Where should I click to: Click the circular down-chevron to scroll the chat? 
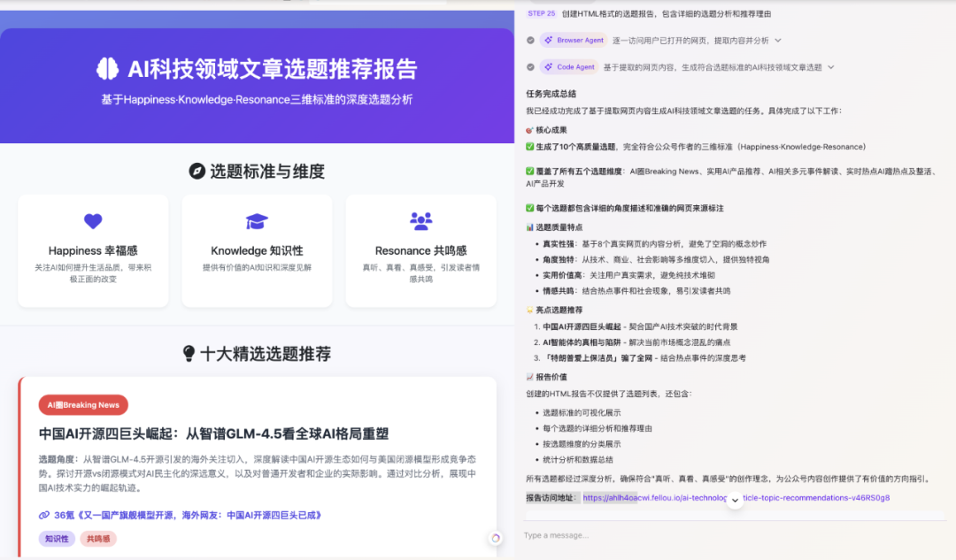click(735, 499)
